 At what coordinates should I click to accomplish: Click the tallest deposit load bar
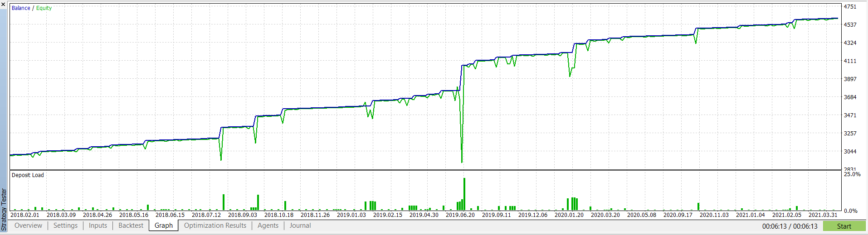[x=464, y=194]
